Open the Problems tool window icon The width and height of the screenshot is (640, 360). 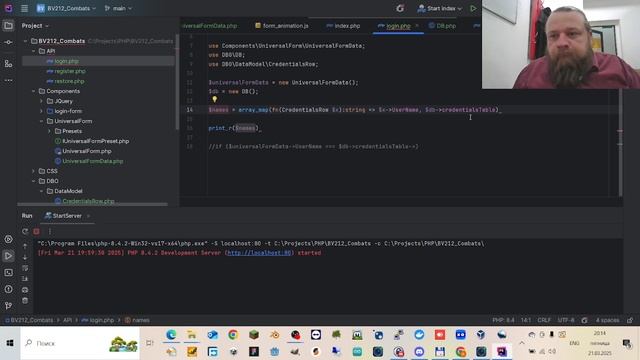click(8, 289)
